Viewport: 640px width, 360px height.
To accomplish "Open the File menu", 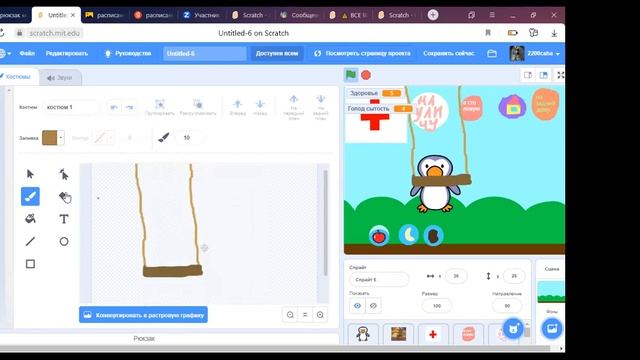I will coord(27,53).
